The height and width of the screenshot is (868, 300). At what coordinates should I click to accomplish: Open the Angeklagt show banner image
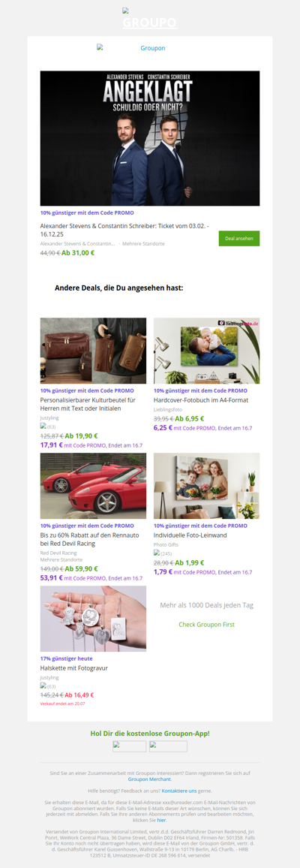click(x=150, y=138)
